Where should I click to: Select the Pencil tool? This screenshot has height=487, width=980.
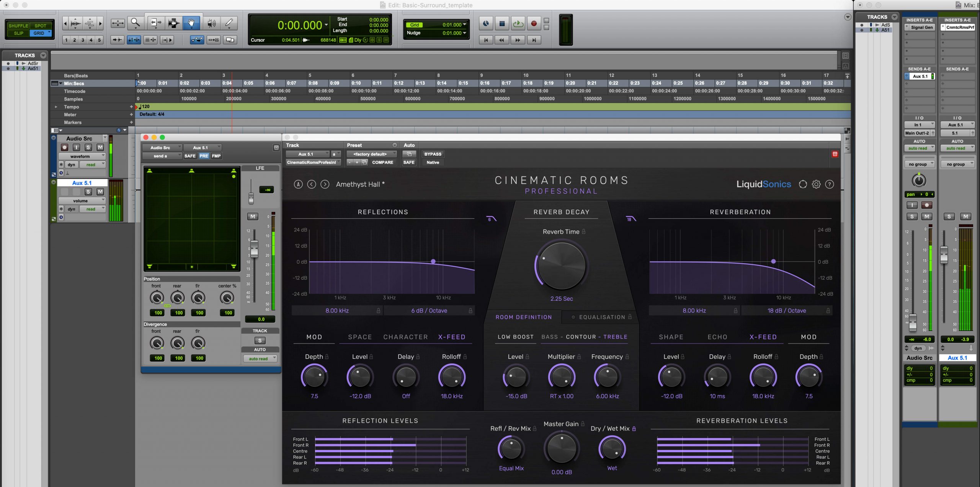pyautogui.click(x=229, y=23)
